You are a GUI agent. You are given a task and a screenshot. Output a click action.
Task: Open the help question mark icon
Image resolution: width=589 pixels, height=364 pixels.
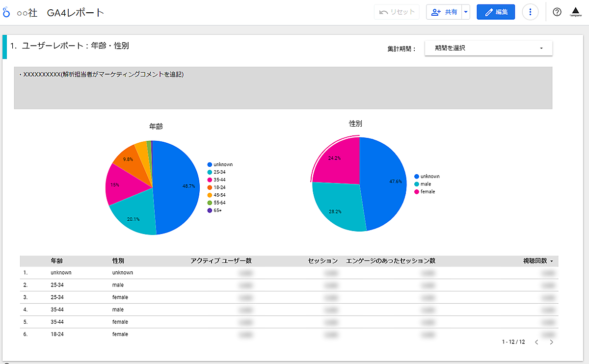(557, 12)
